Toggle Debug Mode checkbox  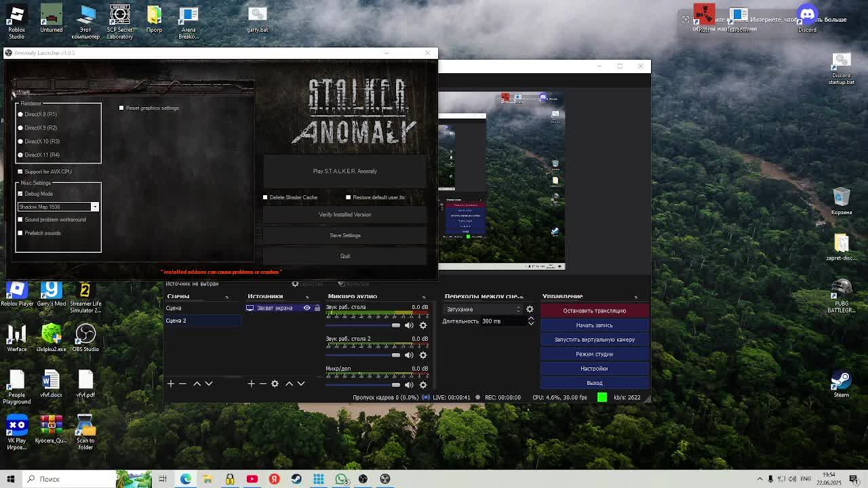(x=20, y=194)
